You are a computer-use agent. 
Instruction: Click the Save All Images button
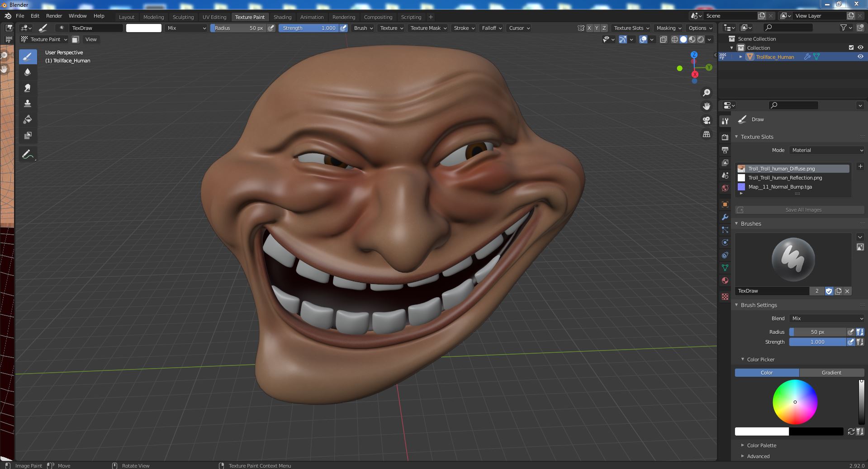[x=800, y=210]
